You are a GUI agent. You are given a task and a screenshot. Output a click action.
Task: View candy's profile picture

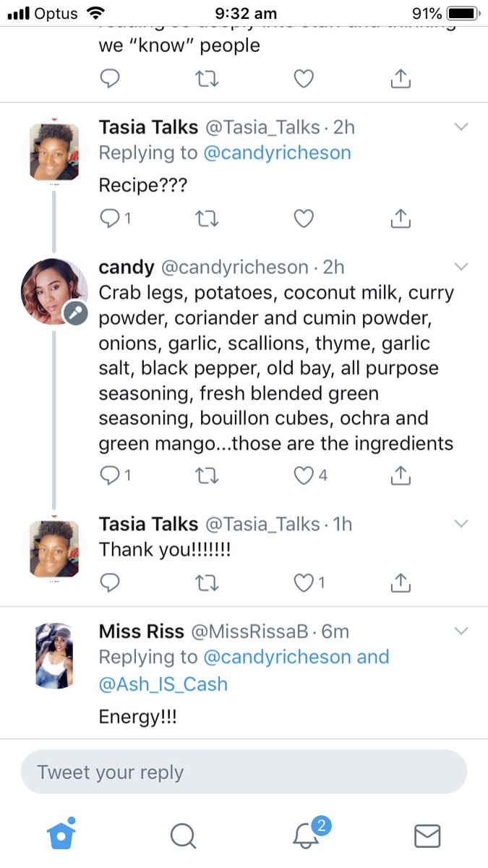(x=54, y=291)
